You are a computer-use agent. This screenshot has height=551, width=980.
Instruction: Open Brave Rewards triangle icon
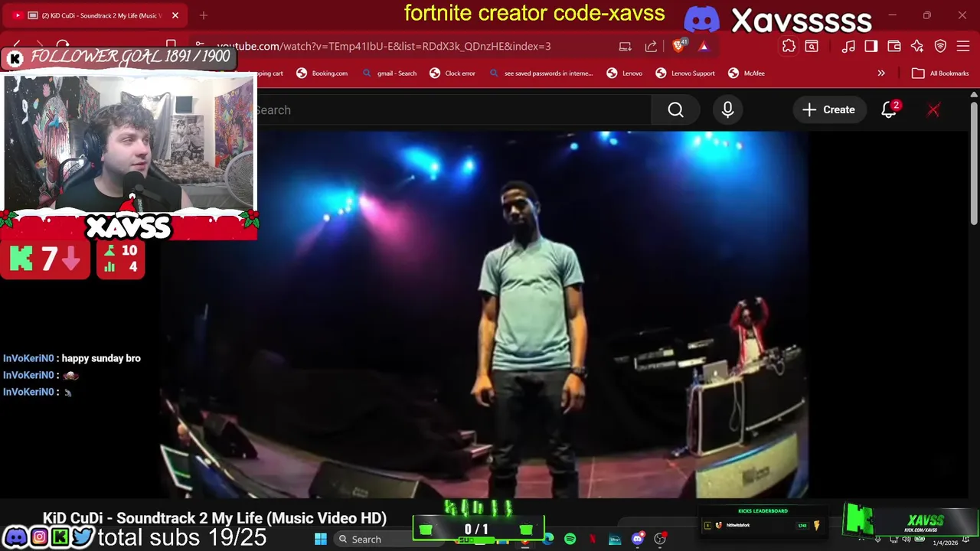coord(703,47)
